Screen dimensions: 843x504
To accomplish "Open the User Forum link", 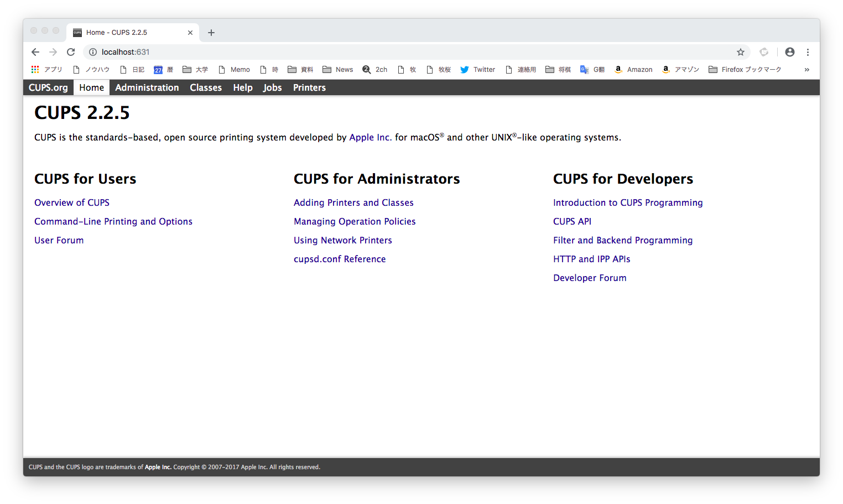I will tap(59, 240).
